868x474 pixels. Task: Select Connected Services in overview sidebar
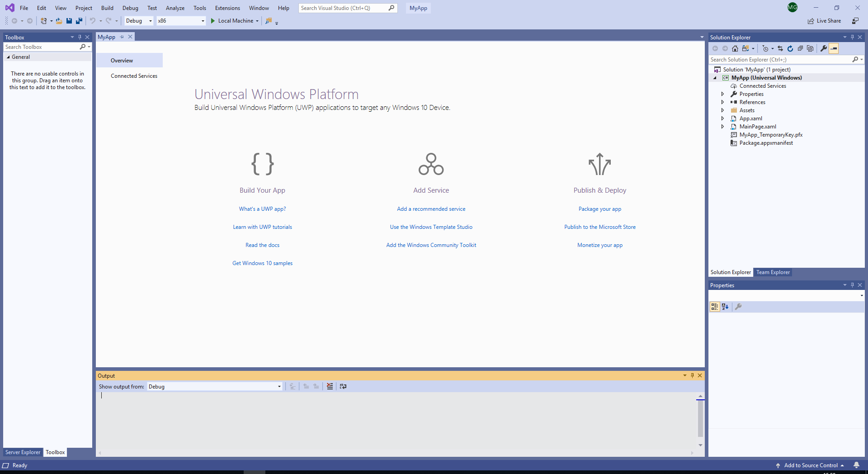(134, 76)
